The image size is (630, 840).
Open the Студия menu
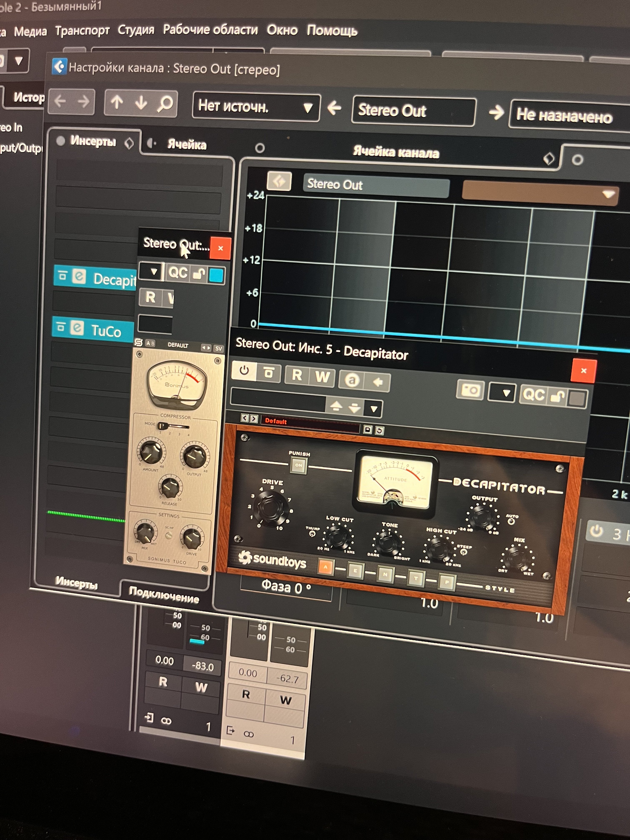pyautogui.click(x=136, y=30)
